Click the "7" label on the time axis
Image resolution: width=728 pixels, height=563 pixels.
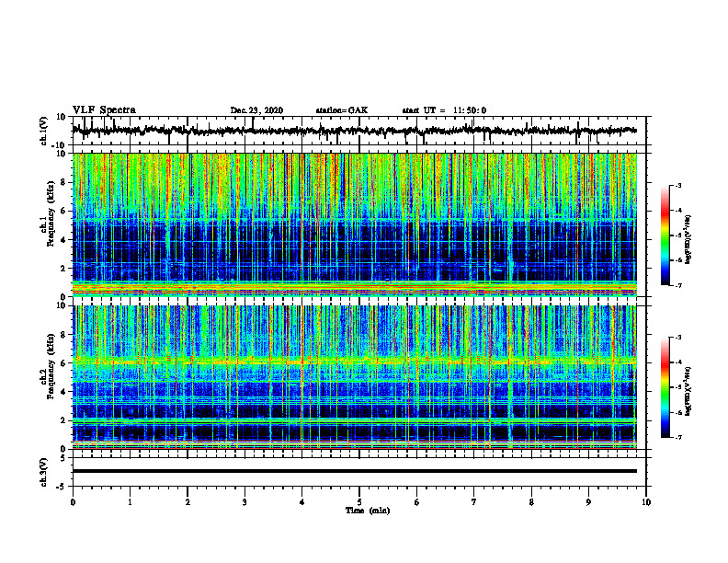[x=474, y=502]
